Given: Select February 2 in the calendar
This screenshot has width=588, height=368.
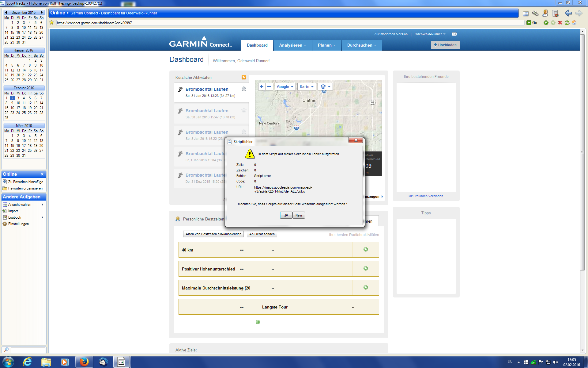Looking at the screenshot, I should pos(12,98).
